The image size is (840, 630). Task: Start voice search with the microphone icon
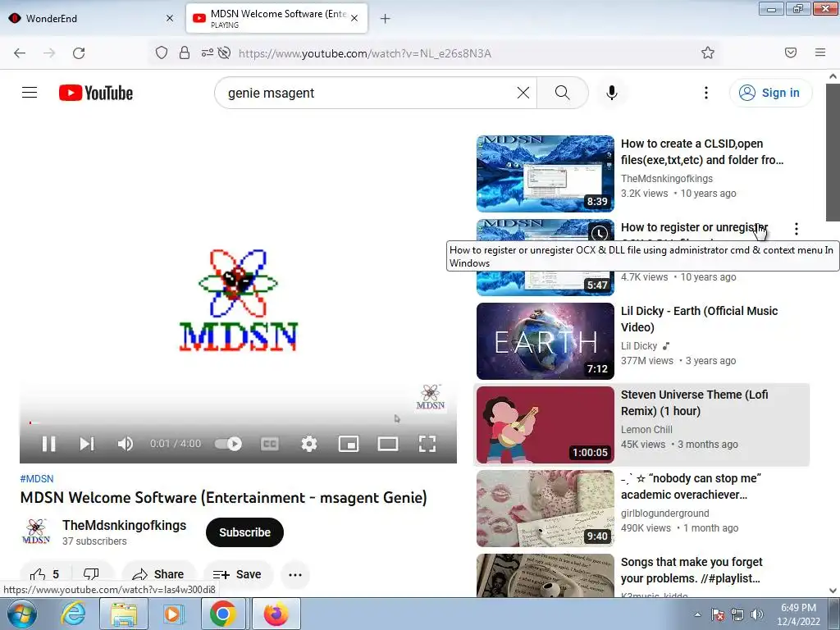point(612,93)
